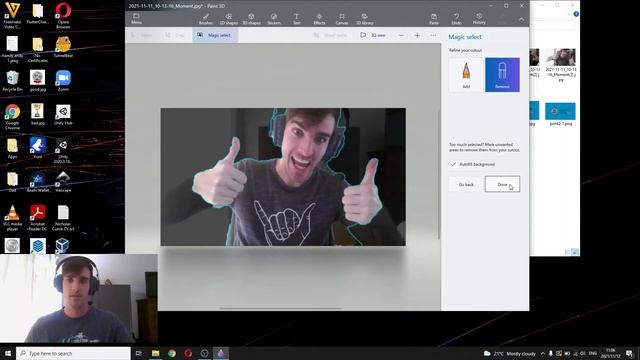Select the print2-1.png file in File Explorer
This screenshot has width=640, height=360.
[x=560, y=114]
